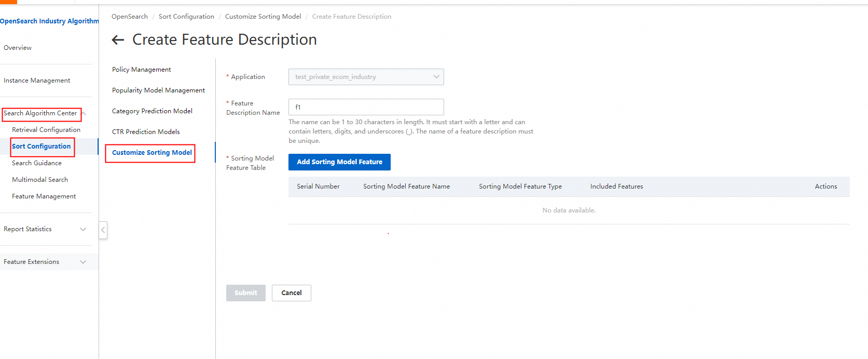This screenshot has width=868, height=359.
Task: Go back using the left arrow icon
Action: pyautogui.click(x=118, y=40)
